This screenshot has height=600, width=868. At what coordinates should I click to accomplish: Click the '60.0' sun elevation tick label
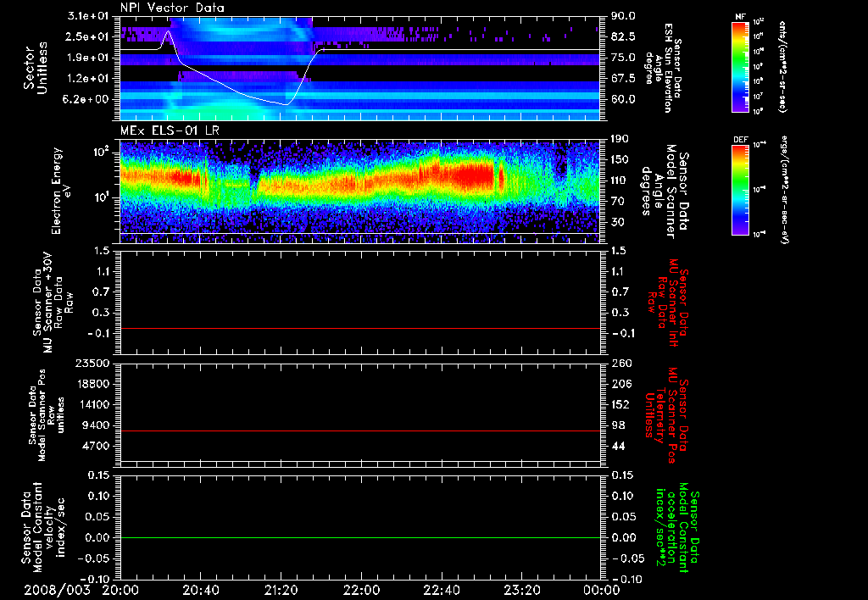(623, 99)
